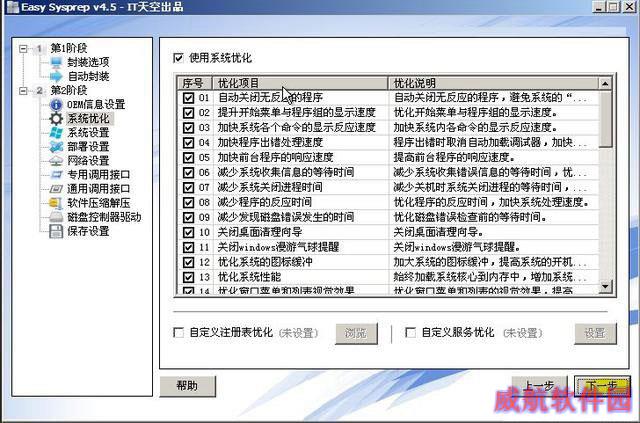Select the 第2阶段 tree label
The width and height of the screenshot is (640, 423).
coord(69,90)
